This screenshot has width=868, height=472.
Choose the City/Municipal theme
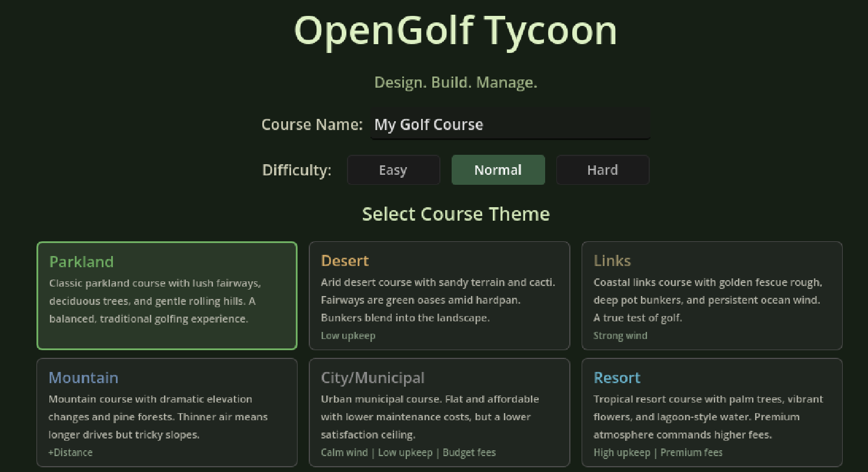point(439,412)
